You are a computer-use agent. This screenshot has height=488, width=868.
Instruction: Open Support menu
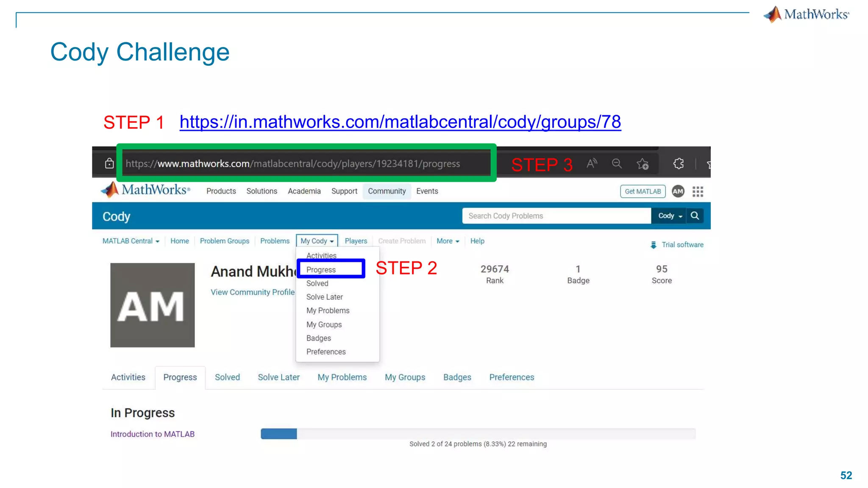[344, 191]
